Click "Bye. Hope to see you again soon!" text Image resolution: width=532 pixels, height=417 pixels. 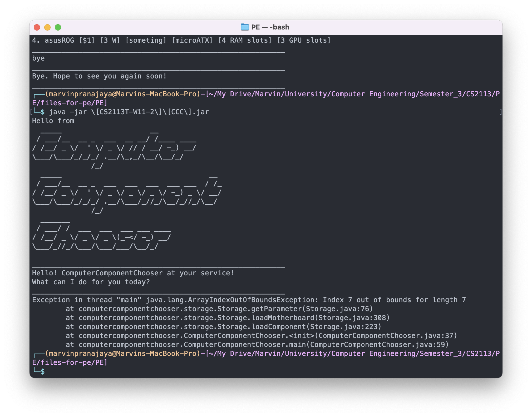[x=100, y=76]
